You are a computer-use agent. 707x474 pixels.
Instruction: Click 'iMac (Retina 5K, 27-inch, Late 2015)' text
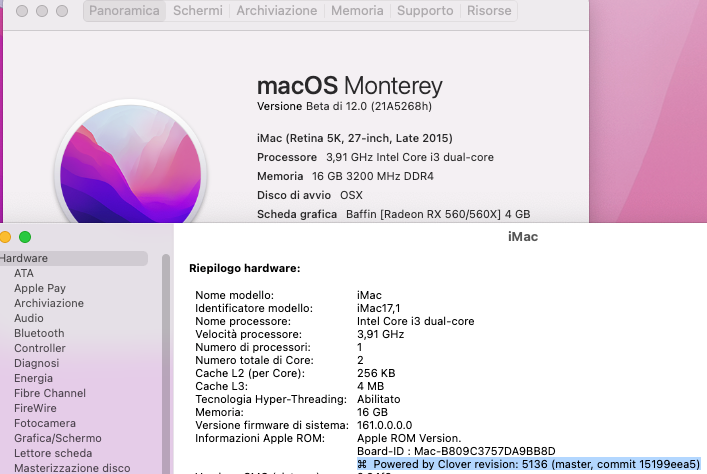(x=354, y=138)
